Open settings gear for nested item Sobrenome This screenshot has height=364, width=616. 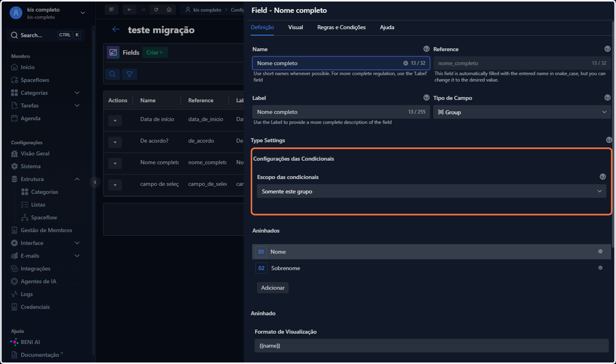(x=601, y=268)
